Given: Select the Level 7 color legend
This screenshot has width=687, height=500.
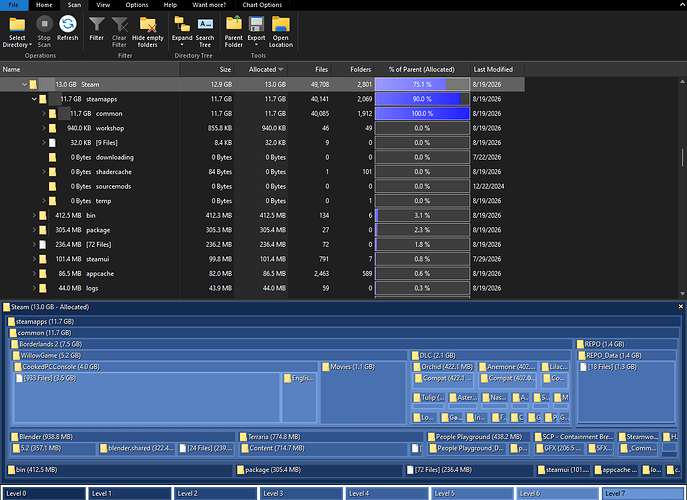Looking at the screenshot, I should pos(643,493).
